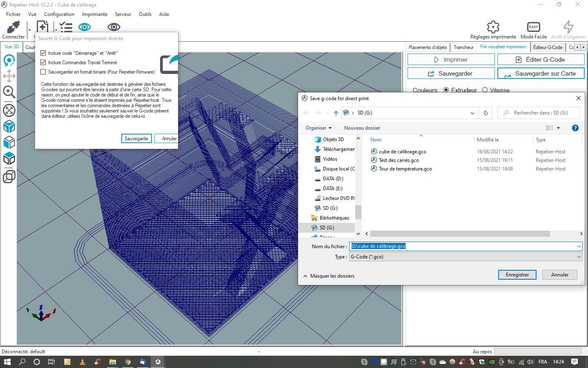
Task: Click the Sauvegarder sur Carte button
Action: click(x=541, y=74)
